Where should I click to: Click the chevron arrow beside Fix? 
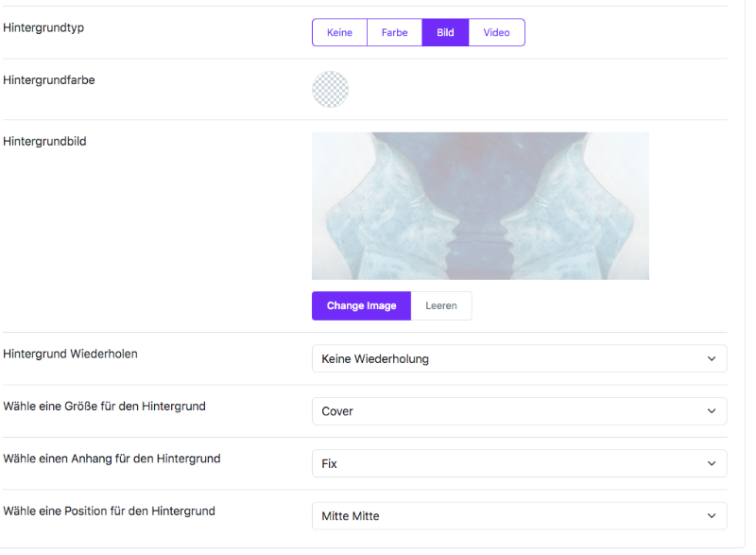[712, 463]
